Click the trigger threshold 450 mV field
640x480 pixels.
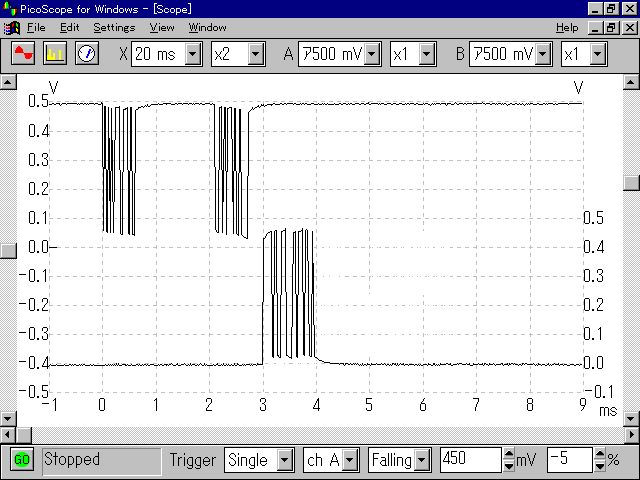tap(470, 460)
